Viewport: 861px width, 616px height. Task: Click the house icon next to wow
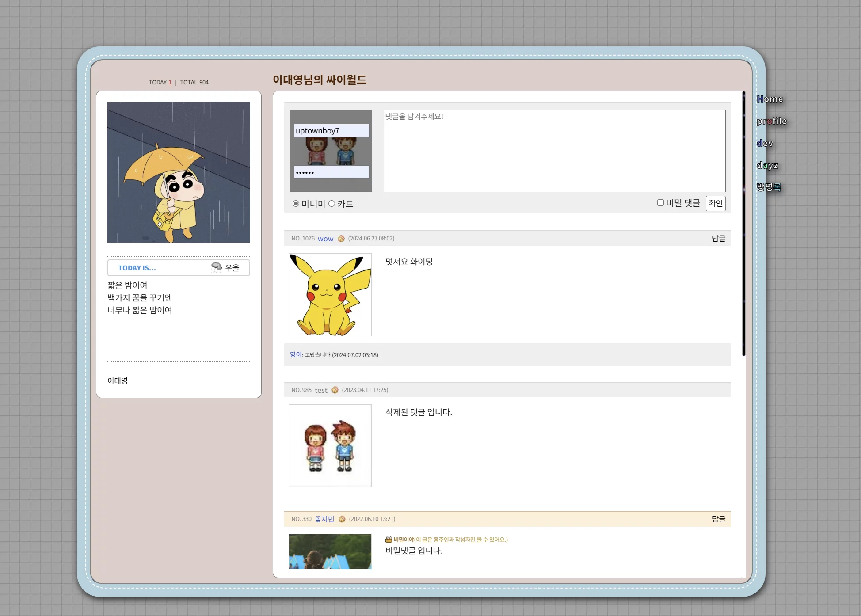click(x=341, y=239)
